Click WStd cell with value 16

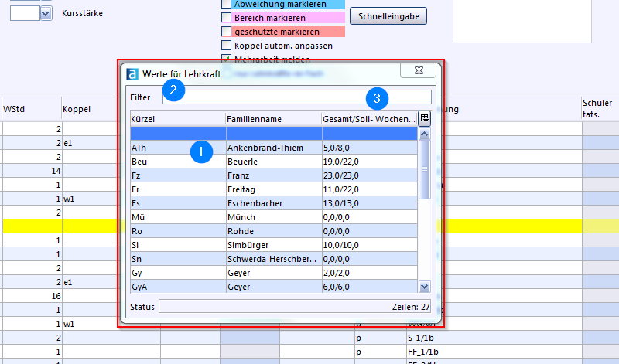(x=32, y=296)
